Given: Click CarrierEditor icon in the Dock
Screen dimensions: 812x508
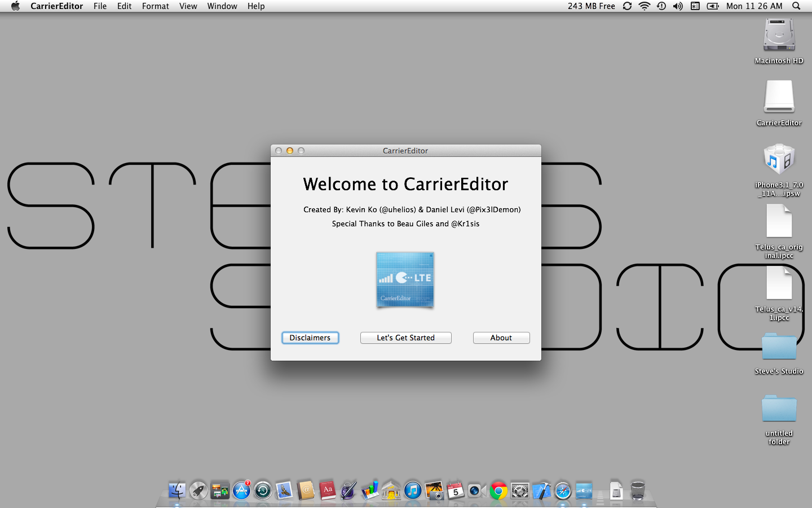Looking at the screenshot, I should (584, 490).
